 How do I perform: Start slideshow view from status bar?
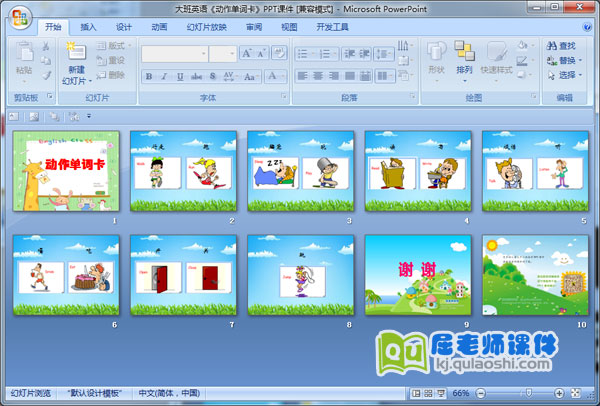point(441,394)
